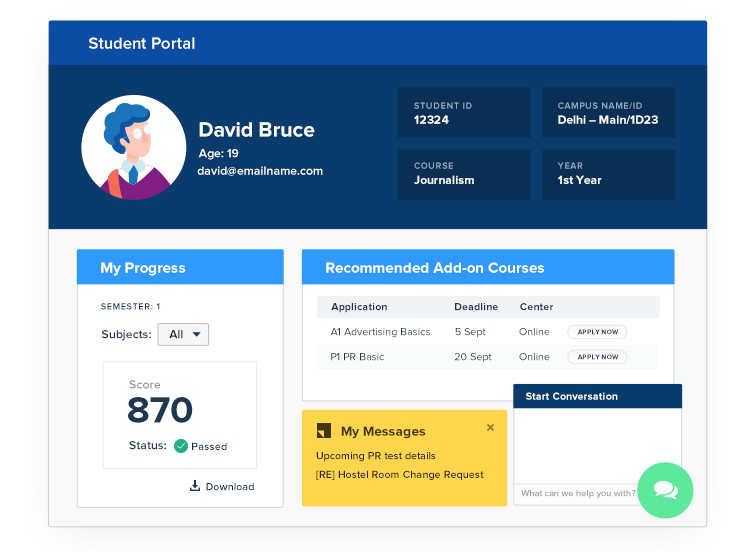Click the green chat bubble icon
This screenshot has height=552, width=756.
[665, 490]
